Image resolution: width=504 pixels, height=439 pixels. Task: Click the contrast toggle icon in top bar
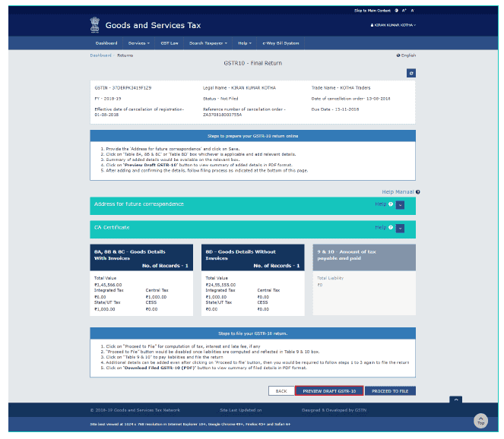click(396, 11)
